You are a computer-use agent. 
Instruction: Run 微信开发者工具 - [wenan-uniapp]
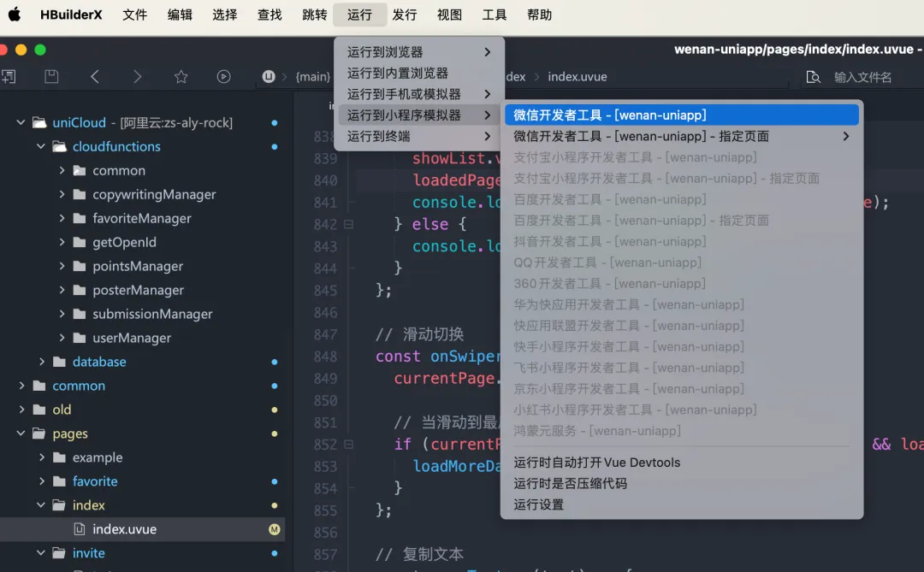point(682,115)
